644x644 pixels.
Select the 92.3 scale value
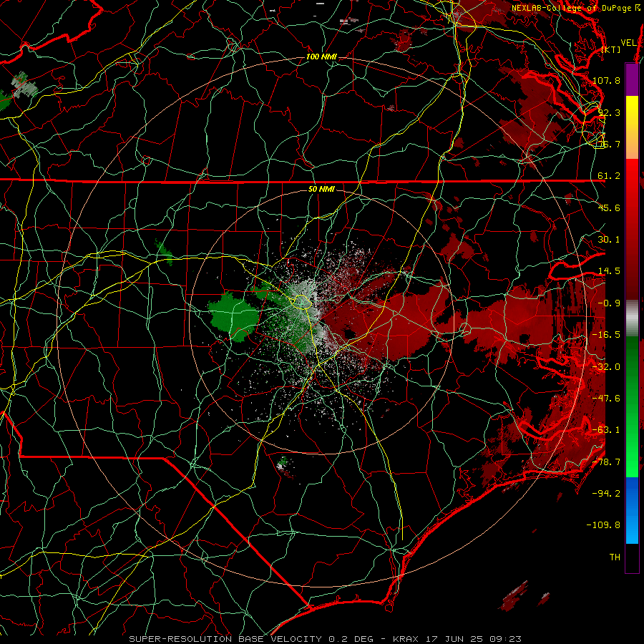click(x=609, y=112)
